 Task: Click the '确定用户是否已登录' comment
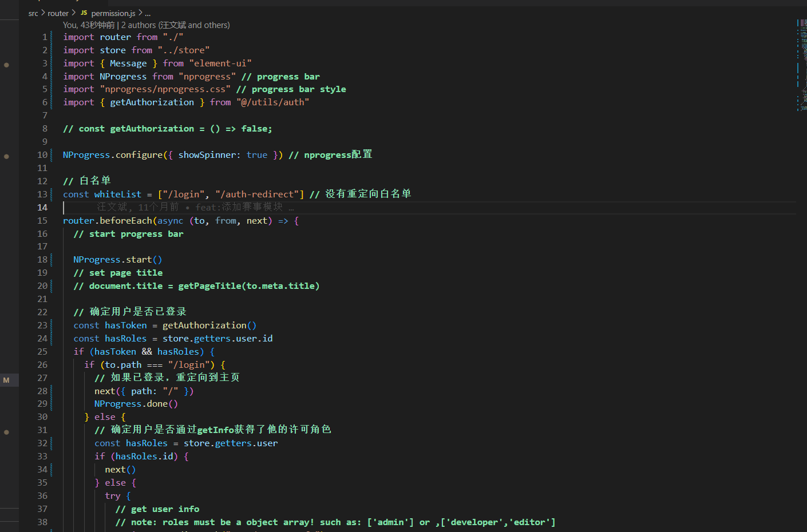pyautogui.click(x=130, y=312)
